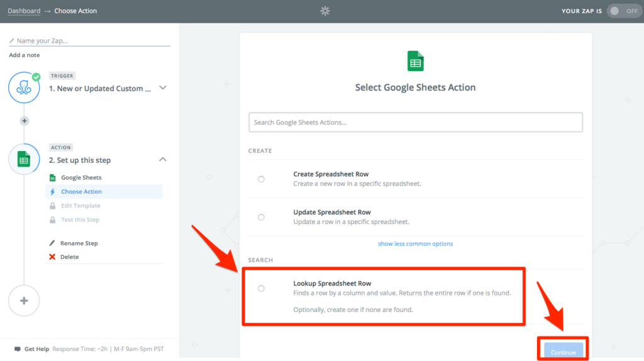Image resolution: width=644 pixels, height=361 pixels.
Task: Click the pencil icon beside Rename Step
Action: [52, 243]
